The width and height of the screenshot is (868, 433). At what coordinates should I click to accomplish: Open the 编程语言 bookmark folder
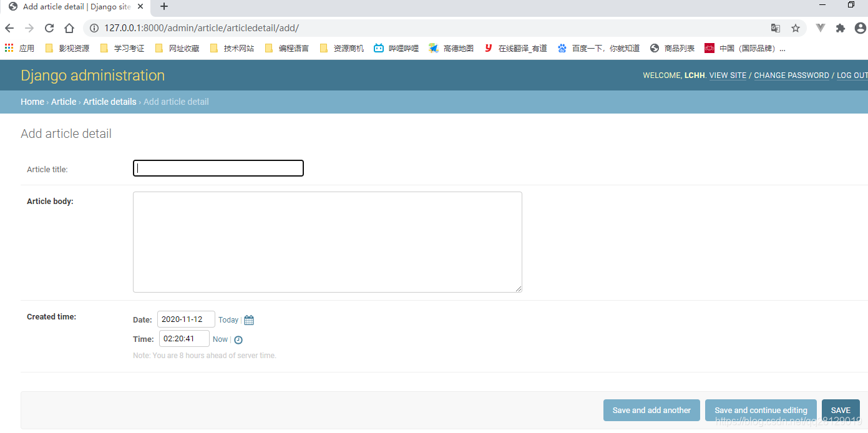(x=287, y=48)
